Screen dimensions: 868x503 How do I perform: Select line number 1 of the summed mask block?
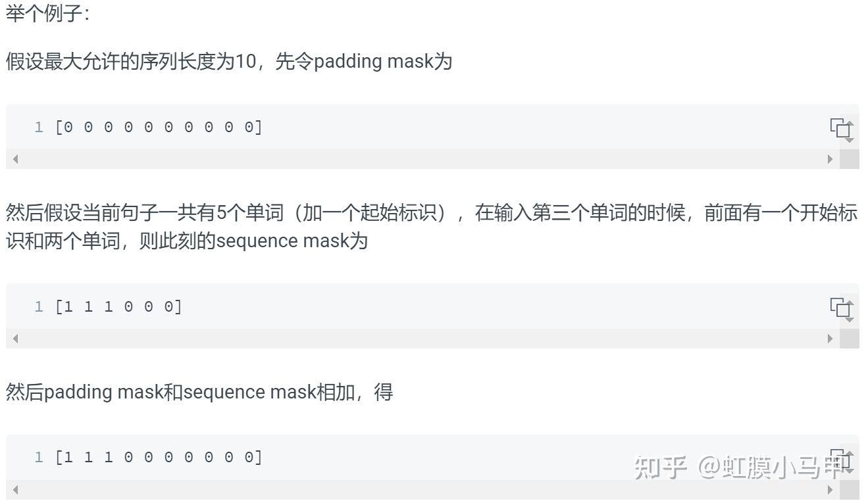(x=39, y=457)
